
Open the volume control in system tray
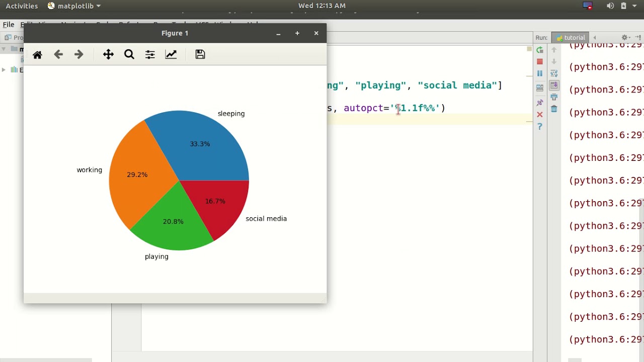[610, 6]
